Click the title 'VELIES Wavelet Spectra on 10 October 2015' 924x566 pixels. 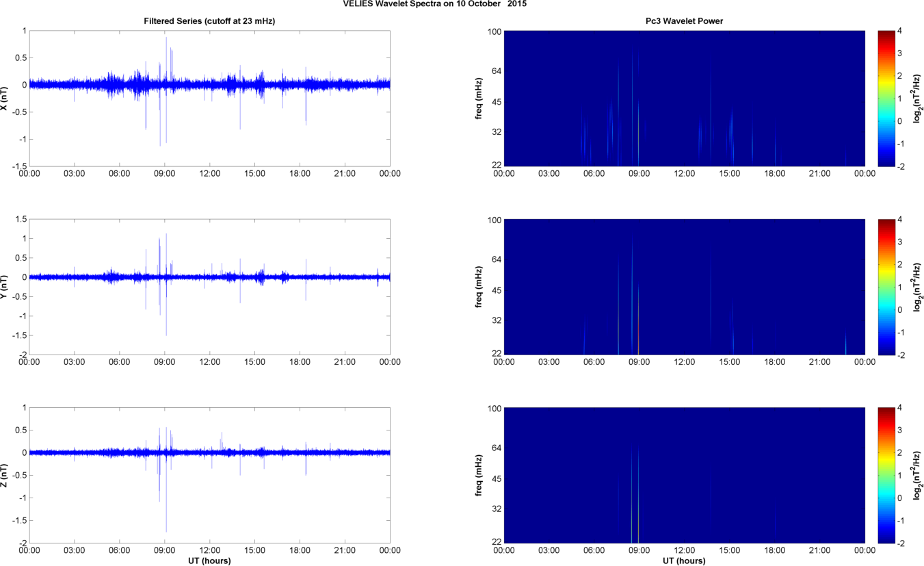pos(434,3)
